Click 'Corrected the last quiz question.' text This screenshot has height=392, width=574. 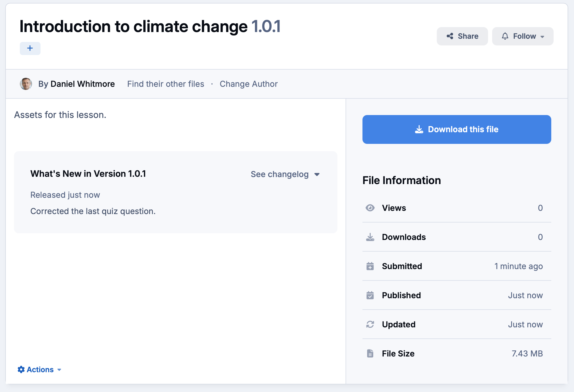coord(93,211)
